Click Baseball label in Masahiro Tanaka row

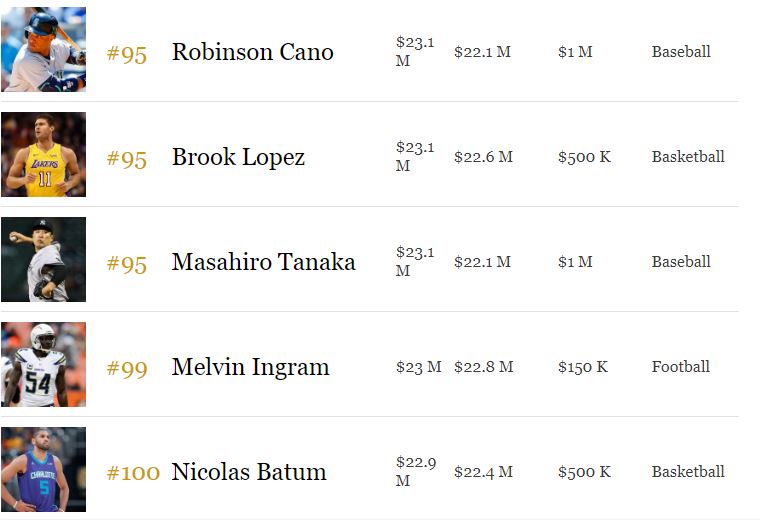tap(681, 262)
